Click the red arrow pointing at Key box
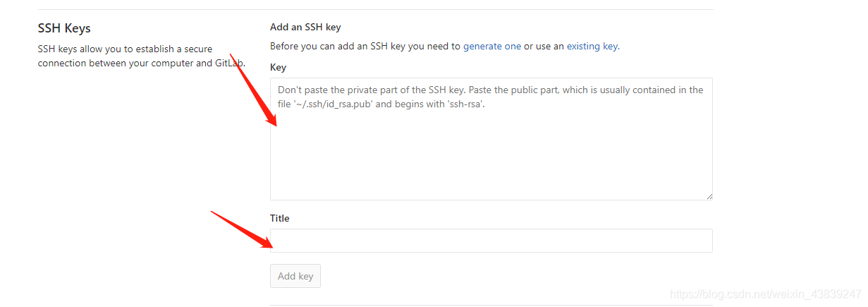 click(x=254, y=90)
